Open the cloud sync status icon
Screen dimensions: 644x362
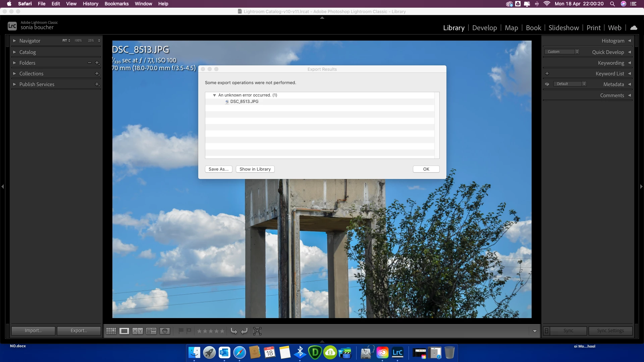(x=634, y=28)
